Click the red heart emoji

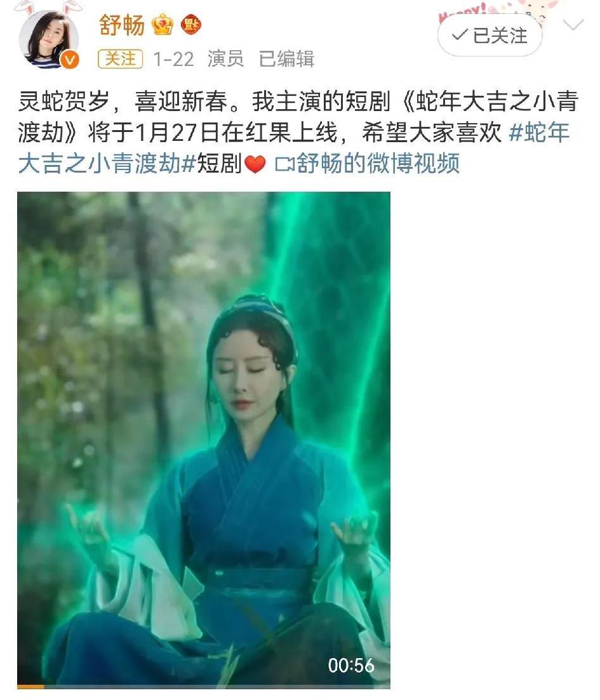coord(255,164)
